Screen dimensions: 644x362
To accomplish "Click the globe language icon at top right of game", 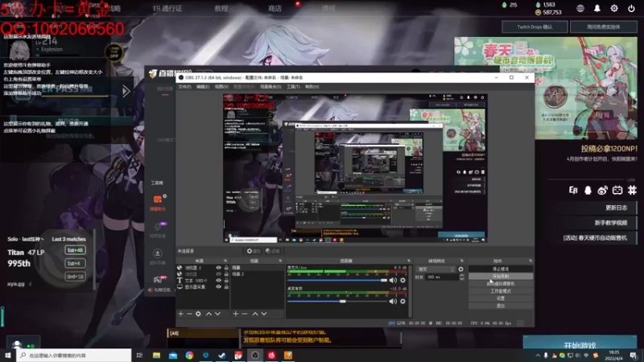I will click(580, 8).
